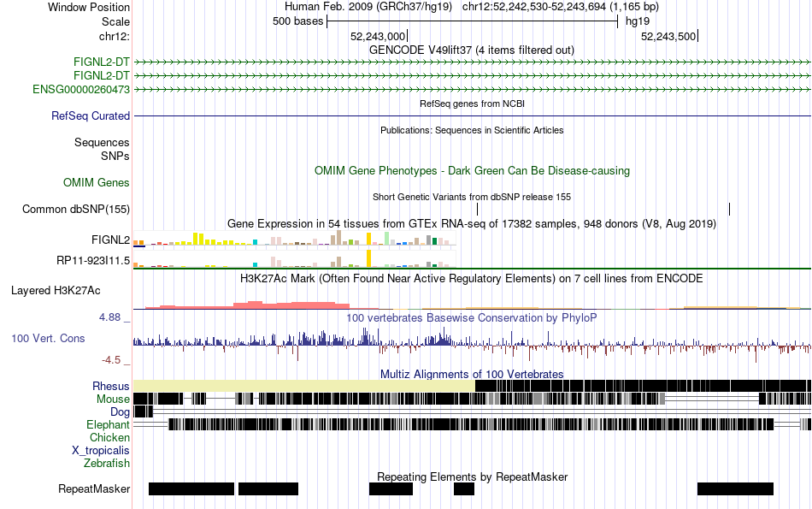The height and width of the screenshot is (509, 812).
Task: Click the 500 bases scale bar
Action: coord(473,21)
